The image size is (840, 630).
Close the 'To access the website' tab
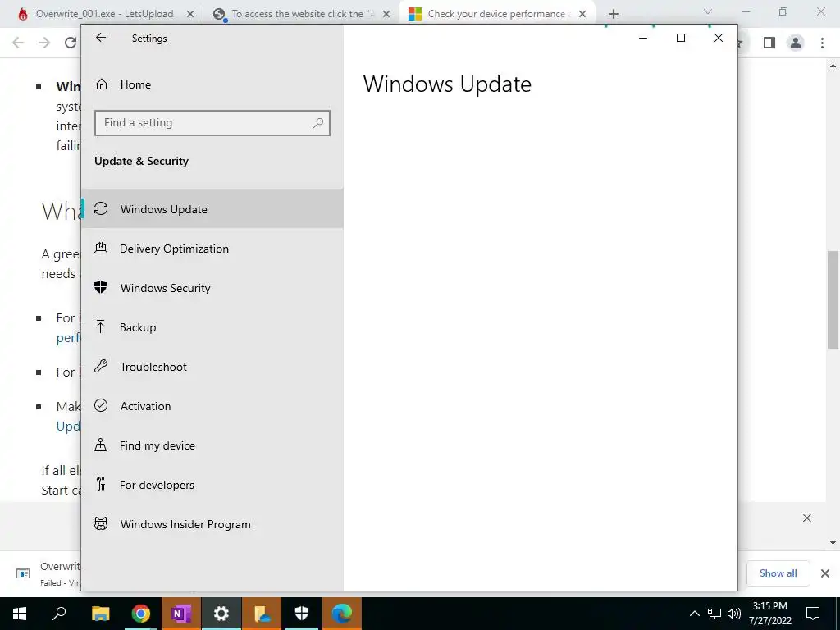[x=386, y=15]
